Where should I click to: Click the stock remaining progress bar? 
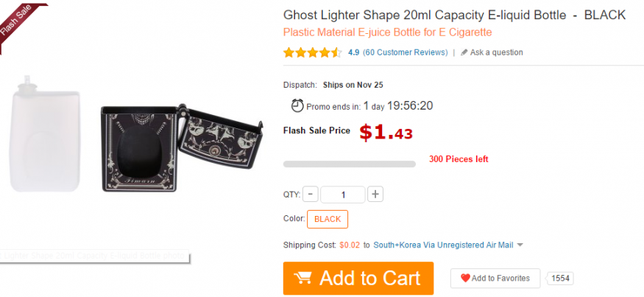tap(349, 164)
